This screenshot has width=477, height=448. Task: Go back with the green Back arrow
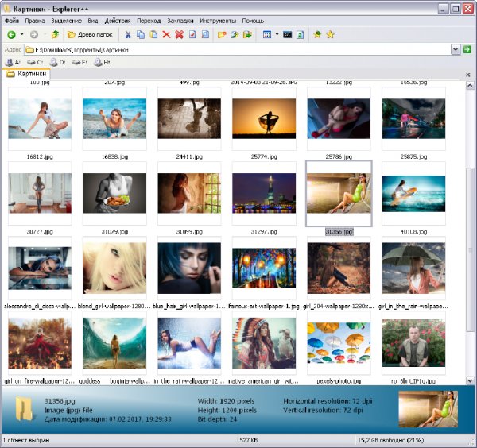(11, 35)
